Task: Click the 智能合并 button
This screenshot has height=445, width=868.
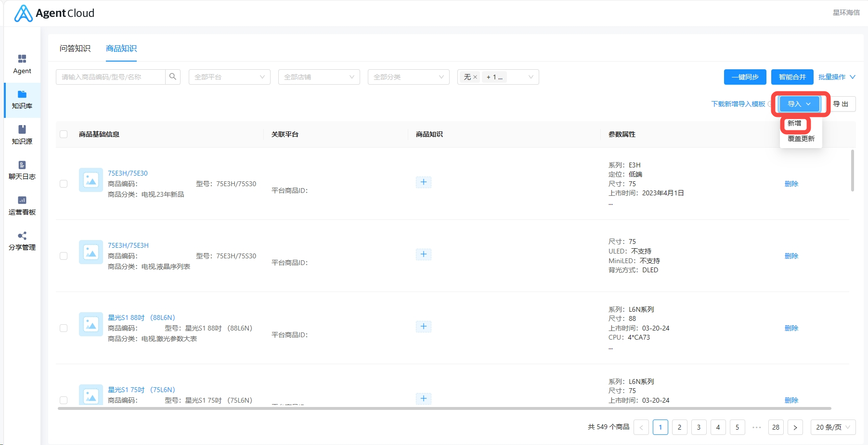Action: click(792, 77)
